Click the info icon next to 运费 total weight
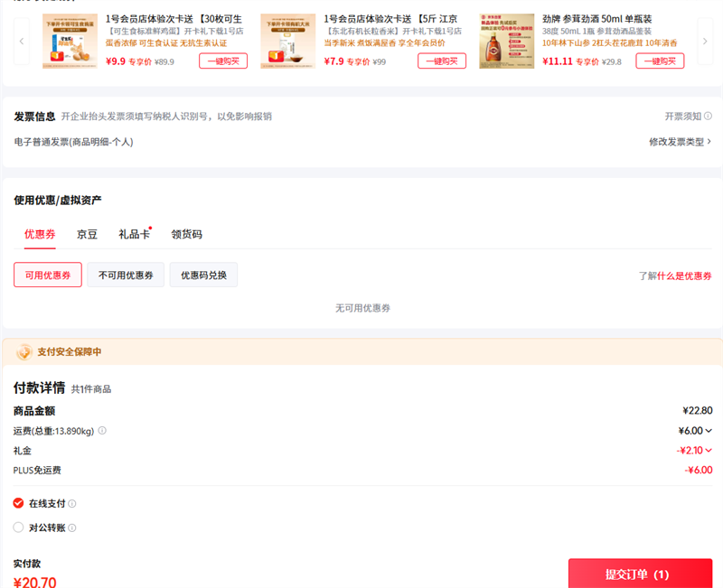This screenshot has height=588, width=723. 102,431
